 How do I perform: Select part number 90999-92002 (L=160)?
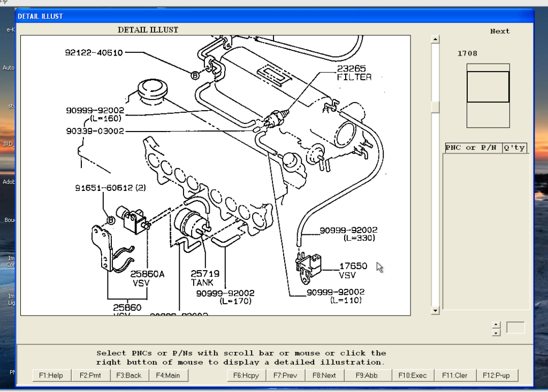95,114
